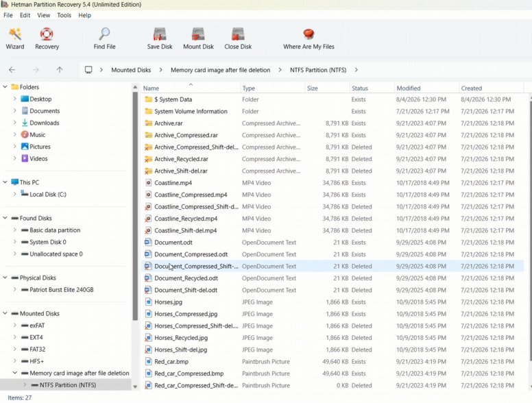Collapse the Mounted Disks section
532x403 pixels.
pos(5,313)
